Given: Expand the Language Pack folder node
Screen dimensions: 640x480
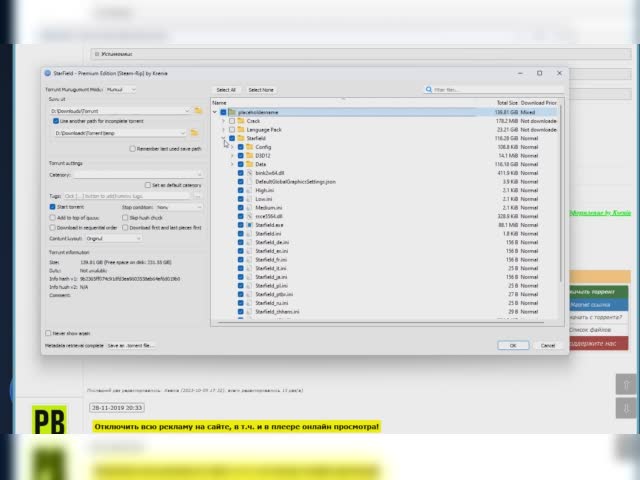Looking at the screenshot, I should pos(223,129).
